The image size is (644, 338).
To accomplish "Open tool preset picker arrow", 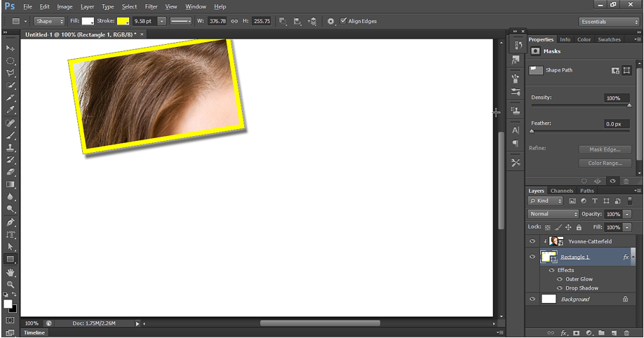I will point(25,21).
